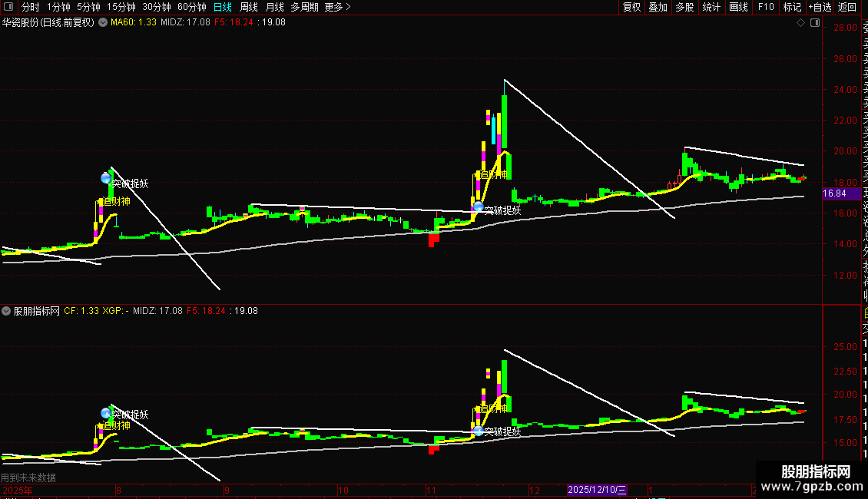This screenshot has height=499, width=868.
Task: Click the stock title 华瓷股份(日线.前复权)
Action: point(48,23)
